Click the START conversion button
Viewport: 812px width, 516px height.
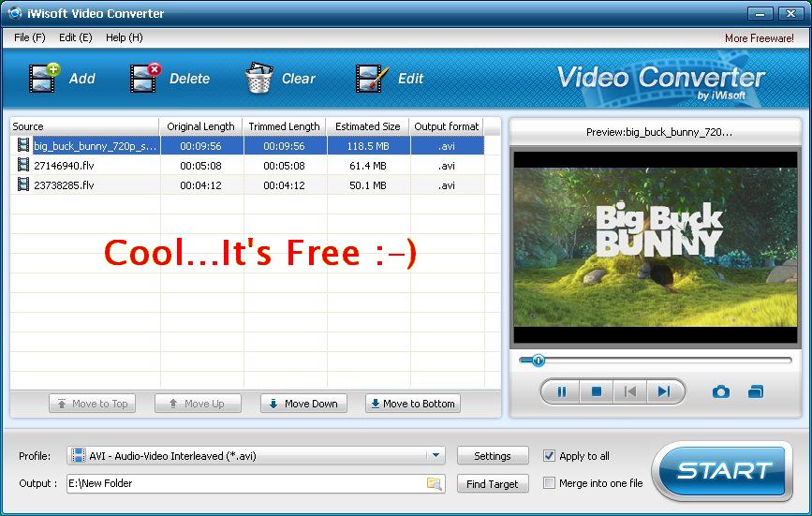(723, 470)
